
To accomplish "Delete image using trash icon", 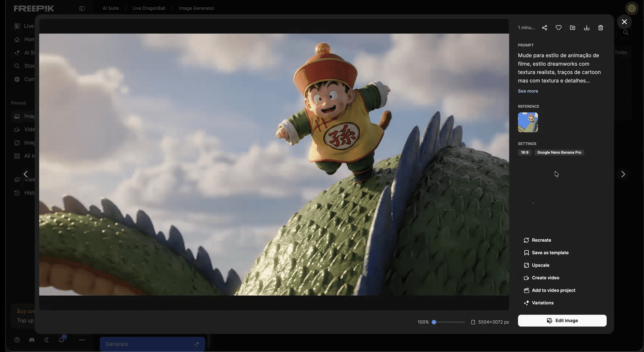I will click(x=600, y=28).
